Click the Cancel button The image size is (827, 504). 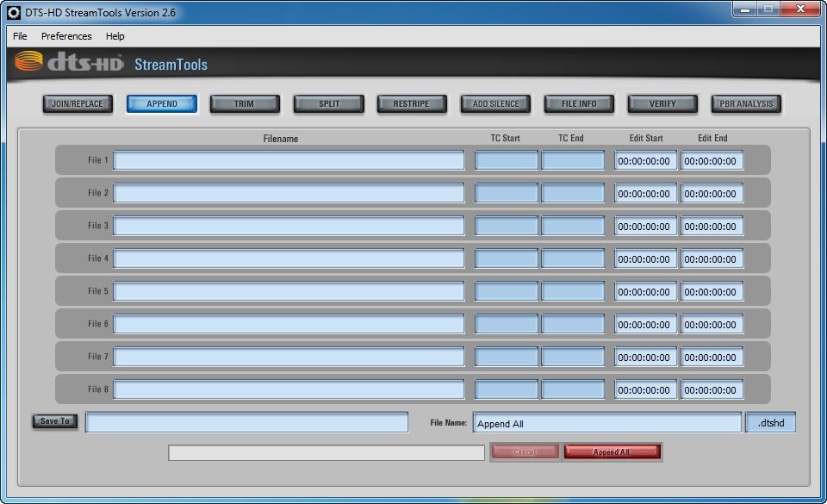click(x=525, y=451)
